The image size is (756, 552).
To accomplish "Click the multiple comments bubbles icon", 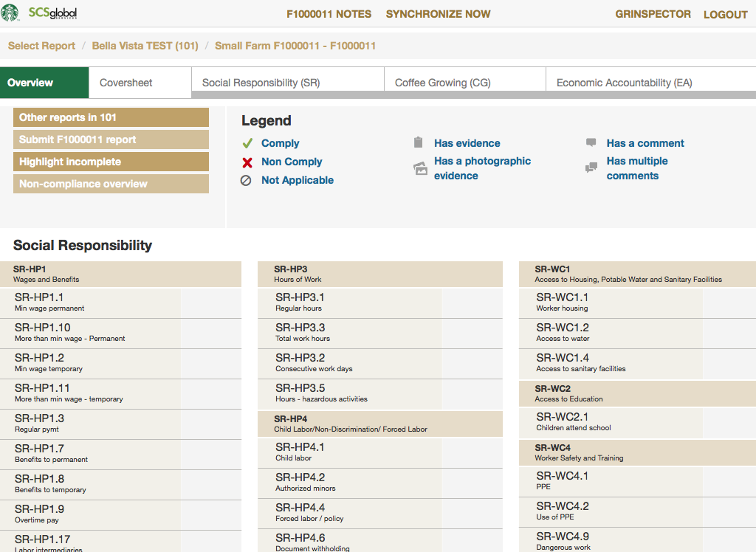I will (591, 168).
